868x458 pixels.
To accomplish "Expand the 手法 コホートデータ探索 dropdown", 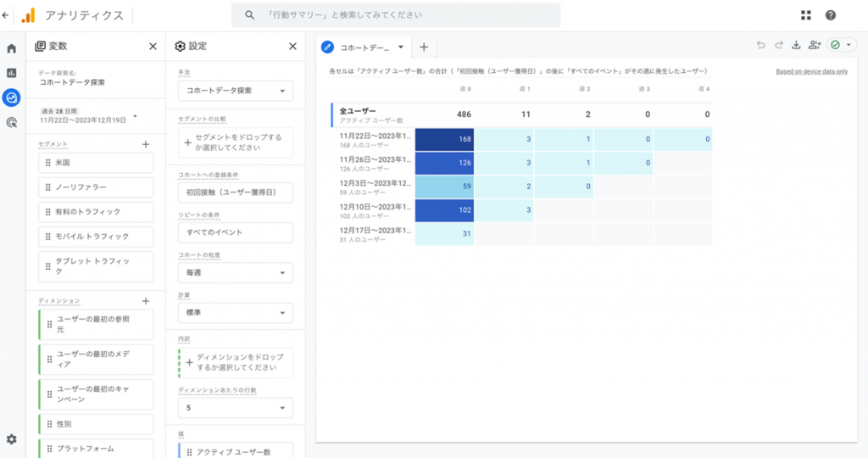I will tap(236, 90).
